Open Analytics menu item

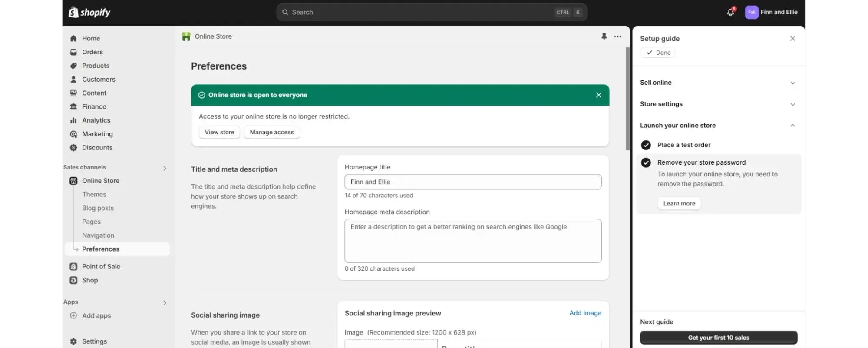[x=96, y=120]
